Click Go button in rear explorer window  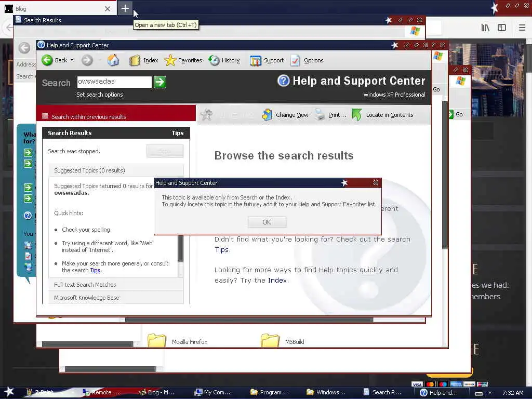click(x=456, y=114)
